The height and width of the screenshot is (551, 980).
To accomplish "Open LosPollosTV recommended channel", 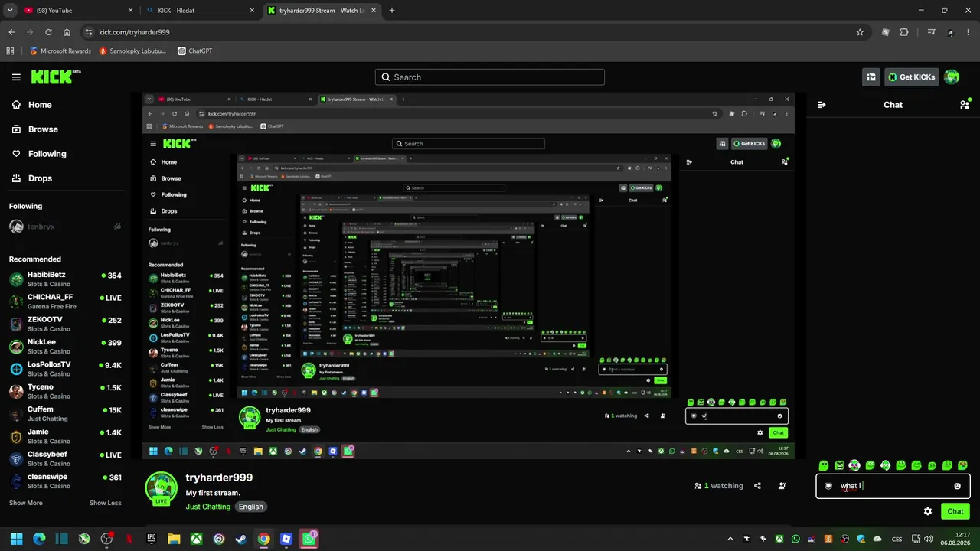I will coord(65,369).
